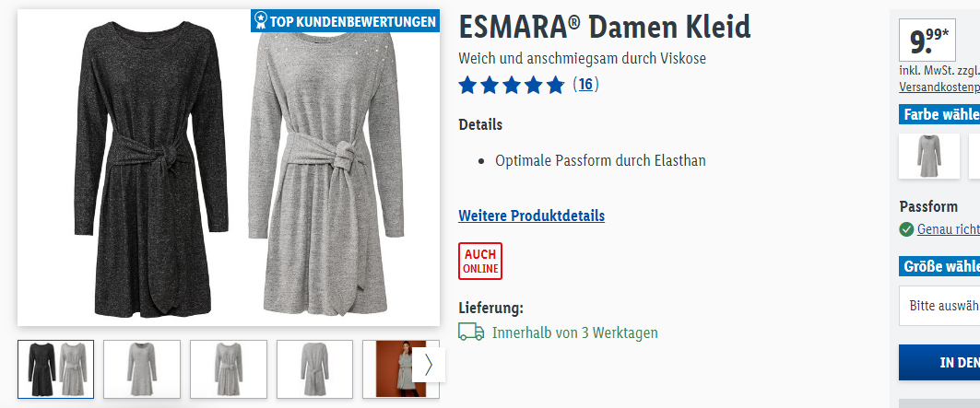Open the 16 reviews link
Image resolution: width=980 pixels, height=408 pixels.
point(585,85)
